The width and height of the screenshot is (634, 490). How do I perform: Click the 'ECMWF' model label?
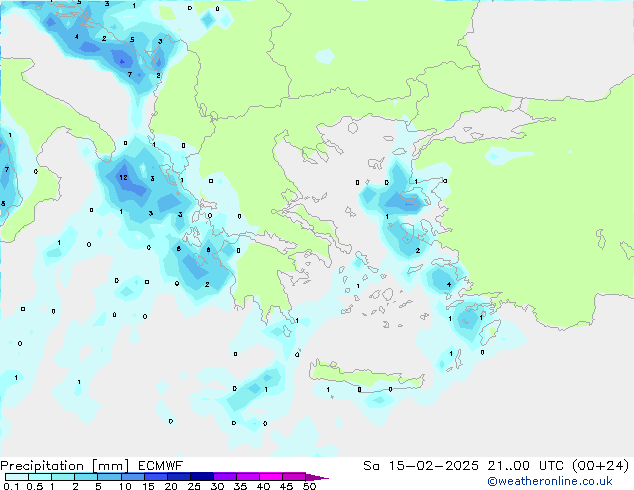point(161,466)
